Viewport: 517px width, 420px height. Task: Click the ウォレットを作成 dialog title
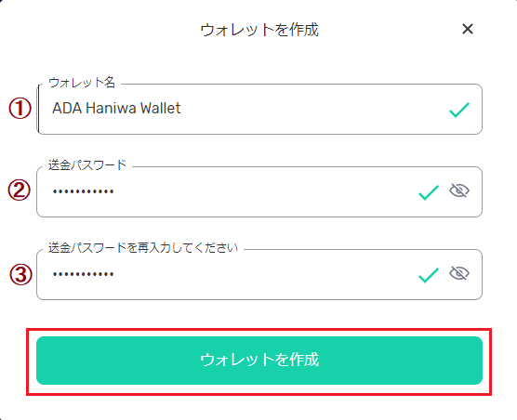pos(259,30)
